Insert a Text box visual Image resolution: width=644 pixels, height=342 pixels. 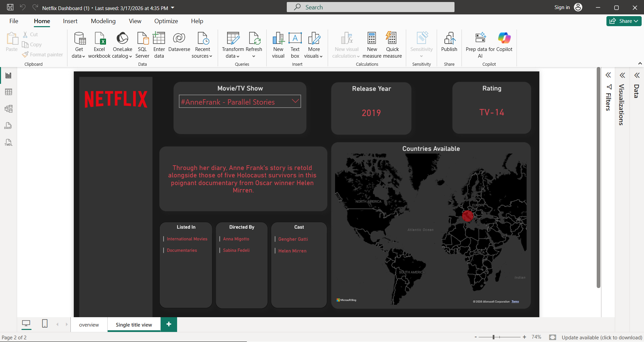pyautogui.click(x=295, y=45)
